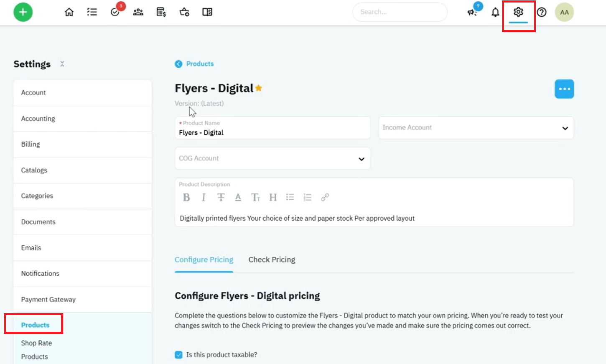
Task: Open the task list icon
Action: click(x=92, y=12)
